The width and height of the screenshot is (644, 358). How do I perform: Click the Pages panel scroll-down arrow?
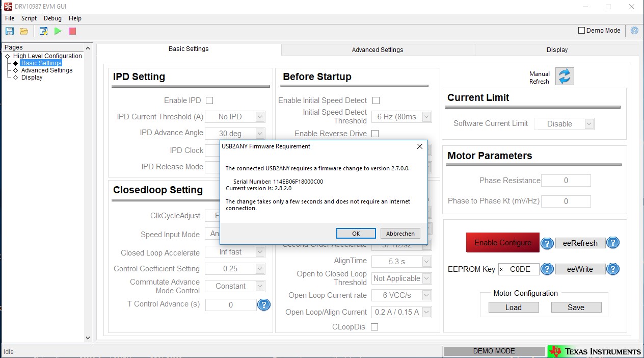[x=88, y=338]
